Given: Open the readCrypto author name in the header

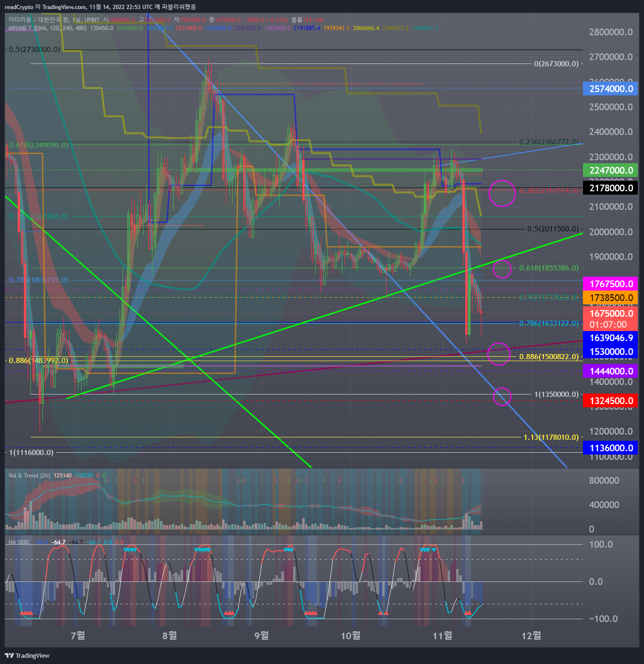Looking at the screenshot, I should coord(19,7).
